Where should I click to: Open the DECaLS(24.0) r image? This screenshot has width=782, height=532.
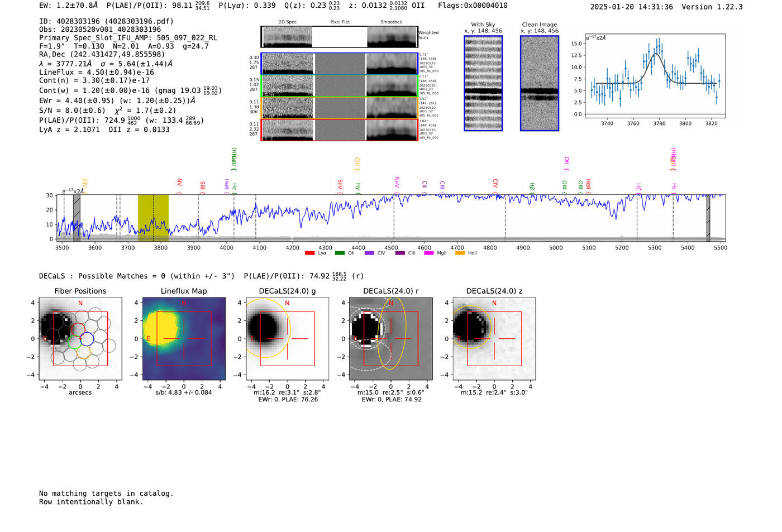pos(391,339)
